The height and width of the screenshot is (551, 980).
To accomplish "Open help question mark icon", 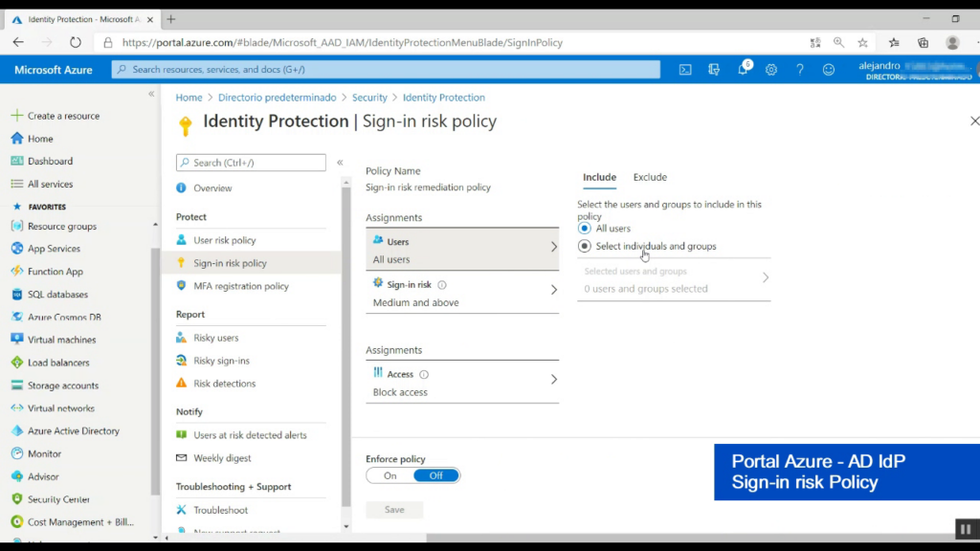I will pyautogui.click(x=800, y=69).
